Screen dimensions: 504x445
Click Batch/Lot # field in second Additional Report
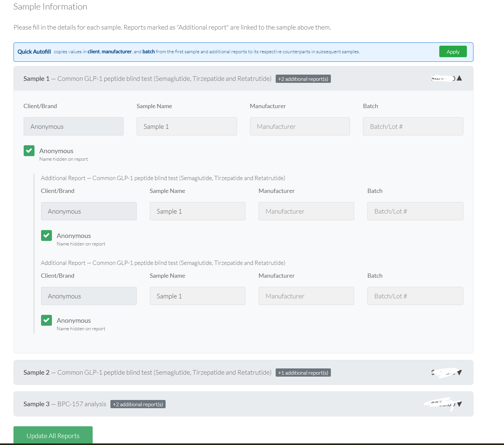point(415,296)
